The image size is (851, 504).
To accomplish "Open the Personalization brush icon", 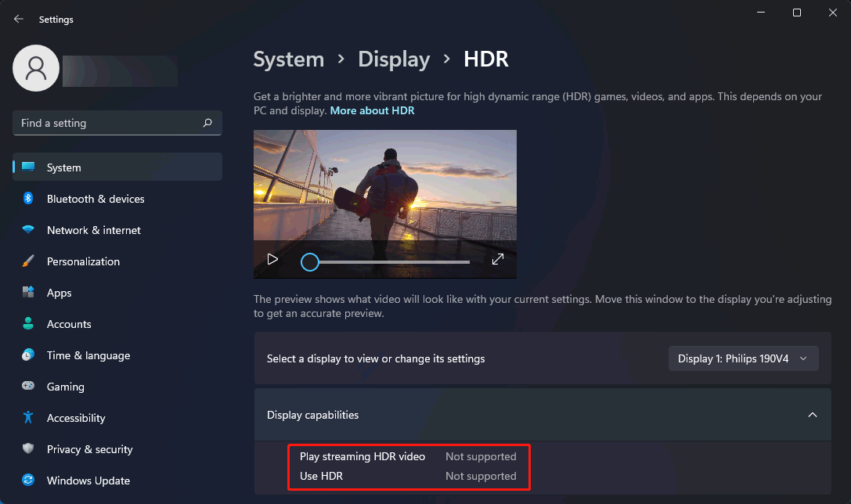I will point(28,261).
